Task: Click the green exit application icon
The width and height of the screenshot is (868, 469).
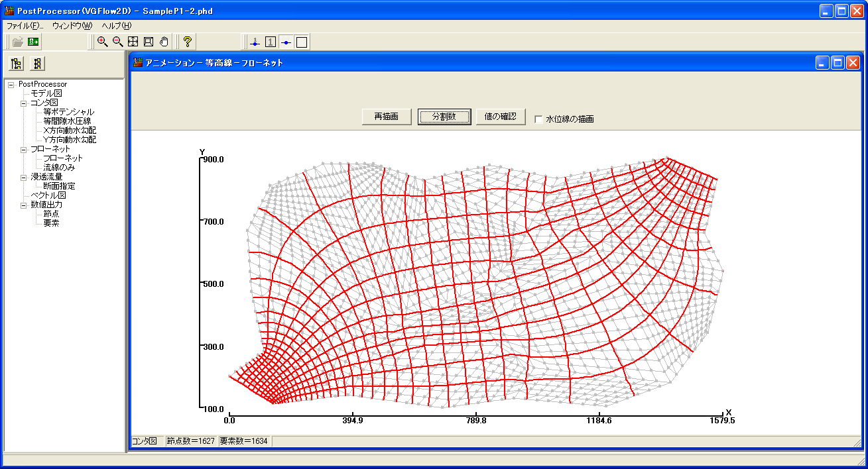Action: coord(33,42)
